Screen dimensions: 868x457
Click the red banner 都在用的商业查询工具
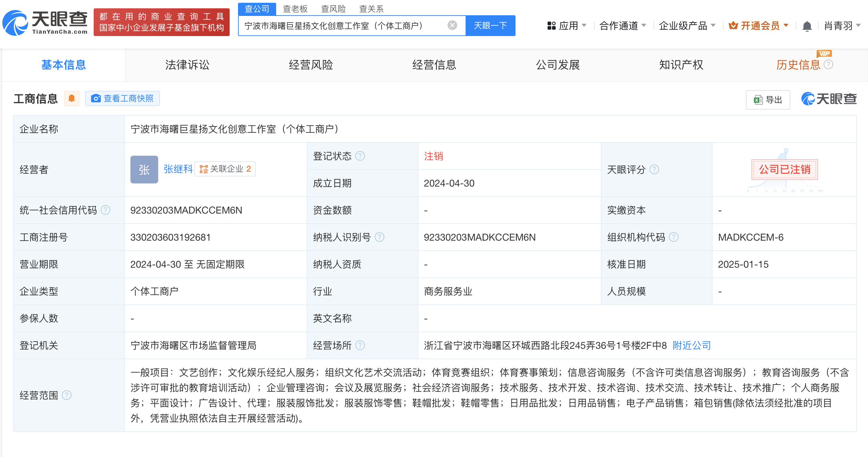(162, 22)
